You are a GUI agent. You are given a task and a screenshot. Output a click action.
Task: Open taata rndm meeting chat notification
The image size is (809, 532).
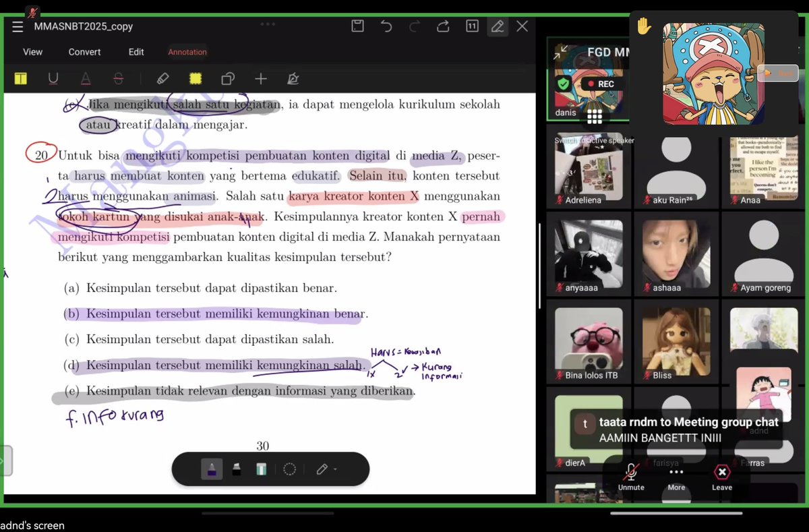676,430
